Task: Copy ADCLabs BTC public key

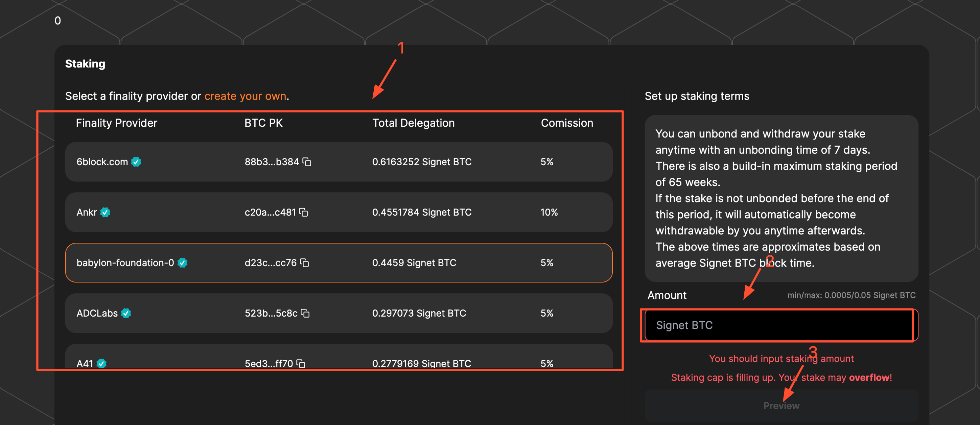Action: (x=305, y=314)
